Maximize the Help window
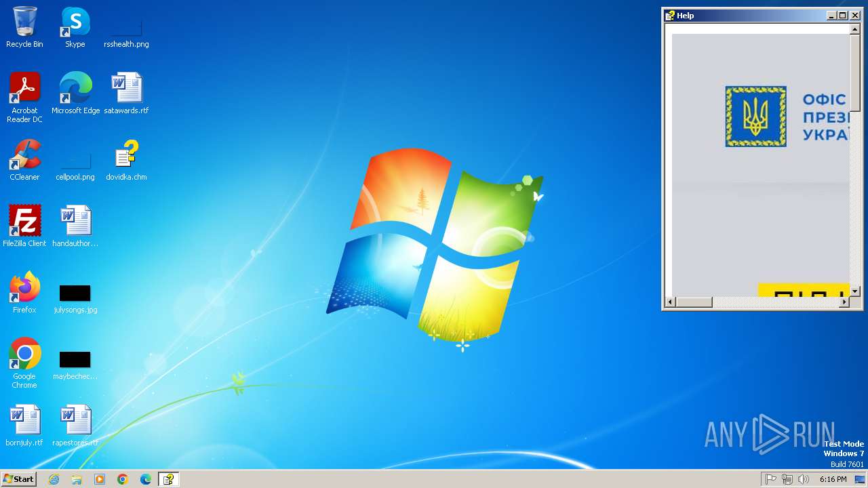The image size is (868, 488). 842,16
